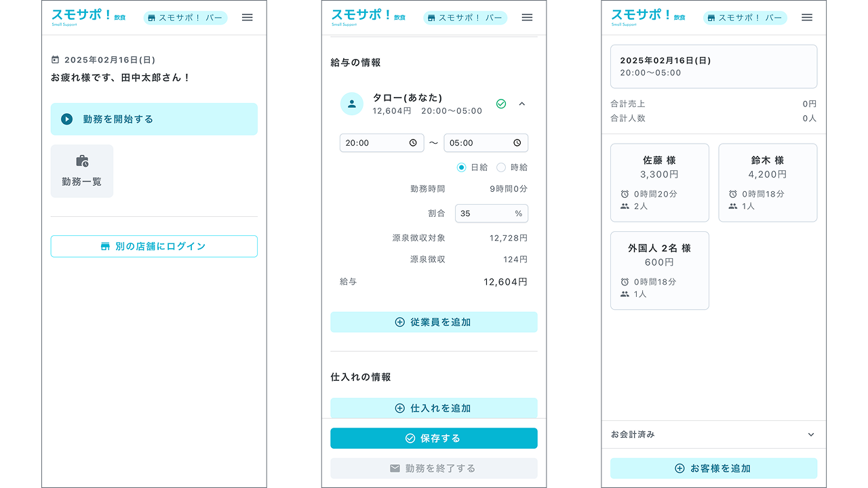Select the 時給 radio button
This screenshot has height=488, width=868.
click(501, 167)
